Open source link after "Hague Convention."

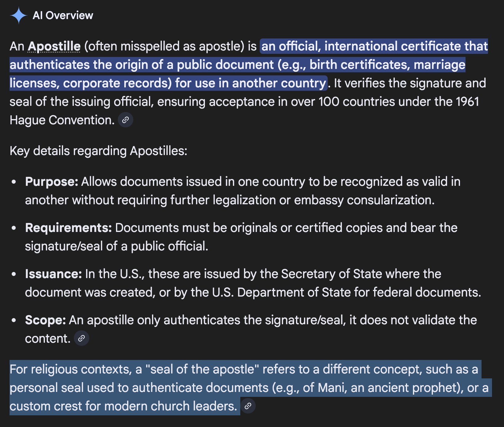click(x=126, y=120)
